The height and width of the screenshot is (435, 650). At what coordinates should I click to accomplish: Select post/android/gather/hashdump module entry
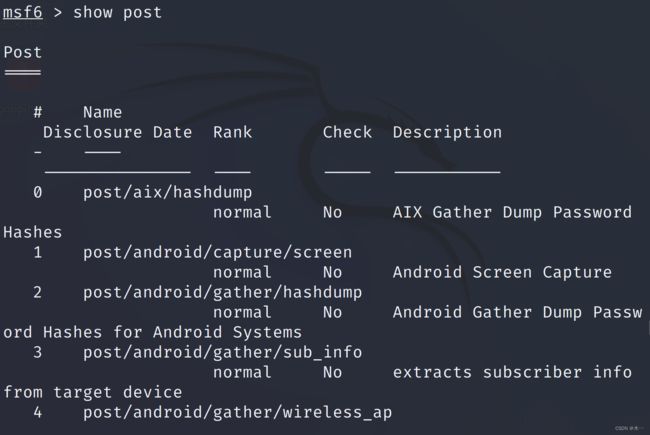tap(223, 292)
